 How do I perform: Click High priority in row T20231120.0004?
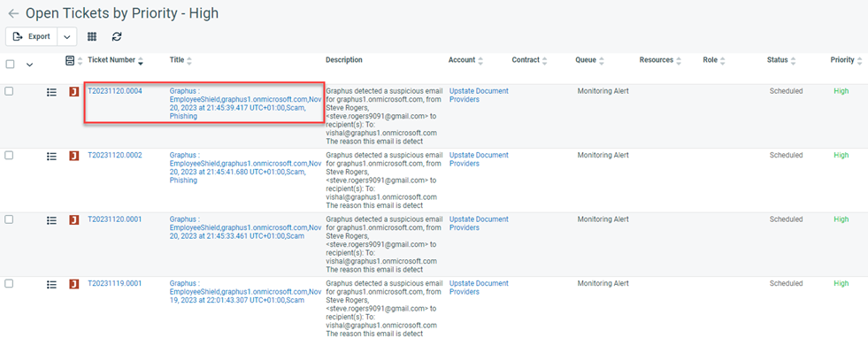point(841,91)
